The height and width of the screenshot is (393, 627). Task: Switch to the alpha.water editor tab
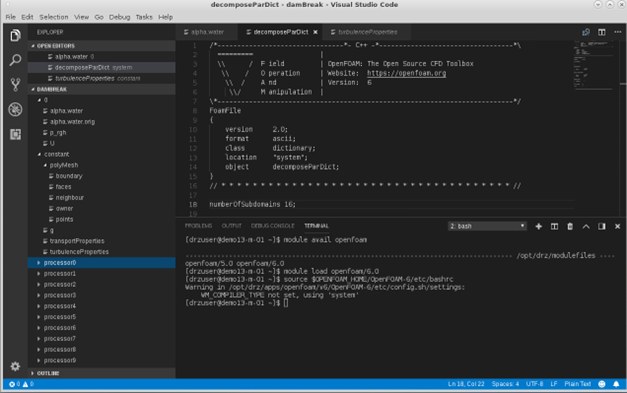206,32
